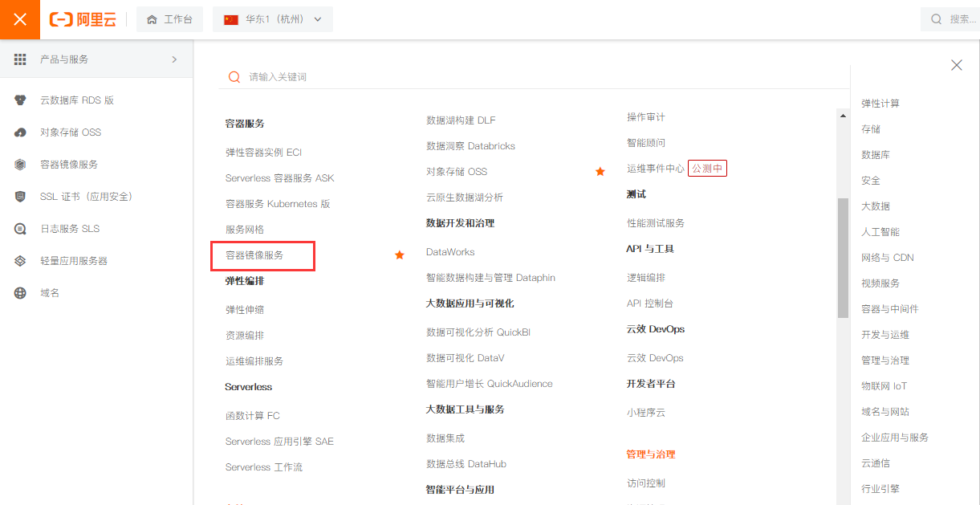This screenshot has height=505, width=980.
Task: Click the orange magnifier in keyword search
Action: pyautogui.click(x=234, y=77)
